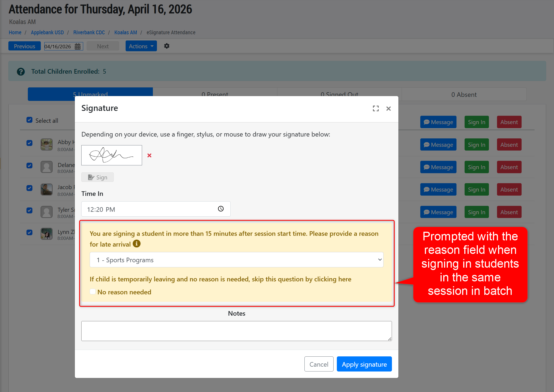
Task: Open the Riverbank CDC breadcrumb link
Action: coord(89,32)
